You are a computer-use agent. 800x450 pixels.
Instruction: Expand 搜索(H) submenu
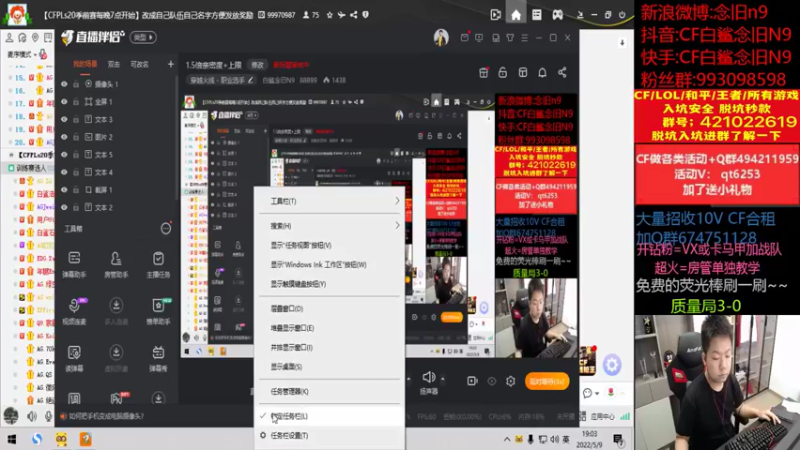coord(330,226)
